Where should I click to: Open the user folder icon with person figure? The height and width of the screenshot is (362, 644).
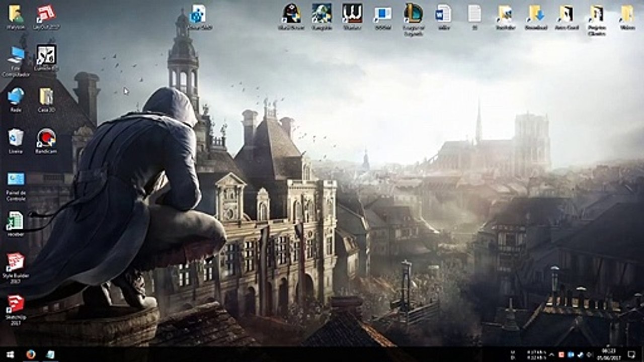tap(16, 17)
